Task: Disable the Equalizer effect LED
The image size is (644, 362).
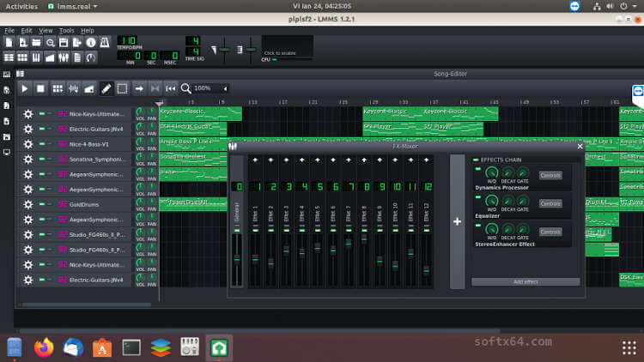Action: (x=477, y=197)
